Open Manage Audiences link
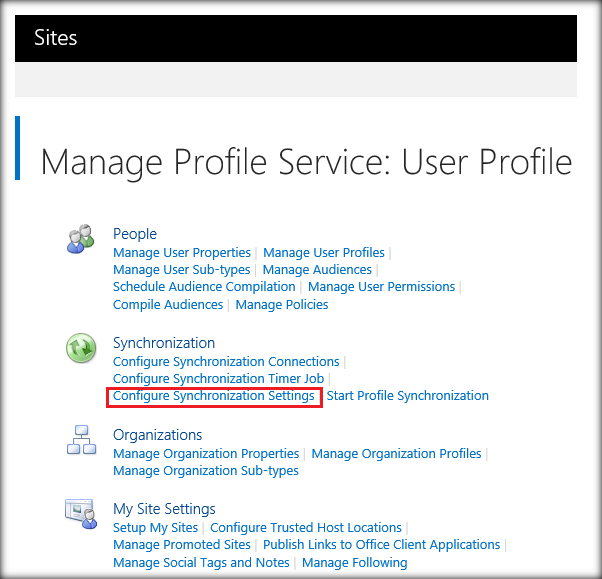The height and width of the screenshot is (579, 602). click(x=317, y=270)
